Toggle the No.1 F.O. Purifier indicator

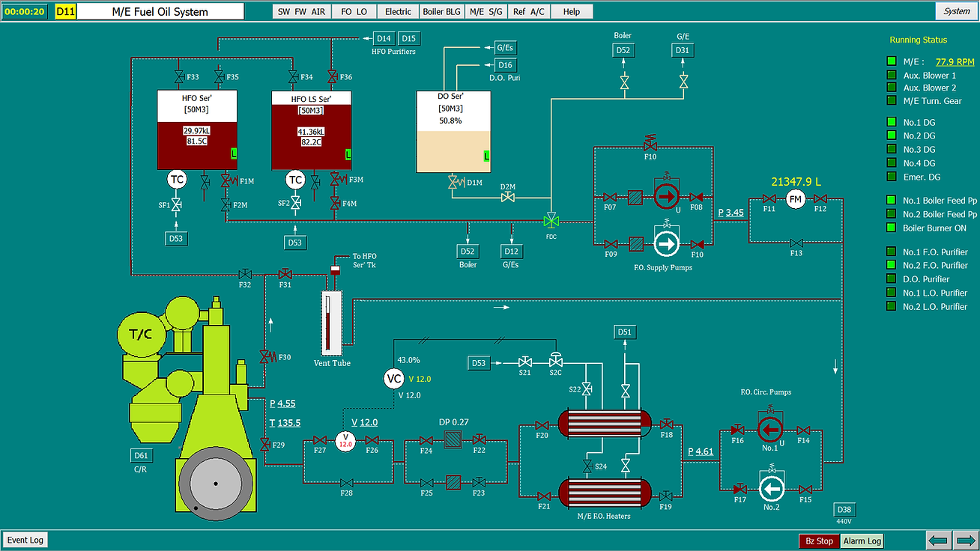892,252
